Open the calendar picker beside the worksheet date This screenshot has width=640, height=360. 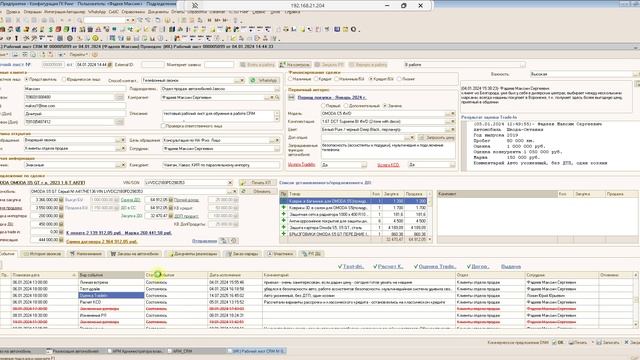[110, 65]
